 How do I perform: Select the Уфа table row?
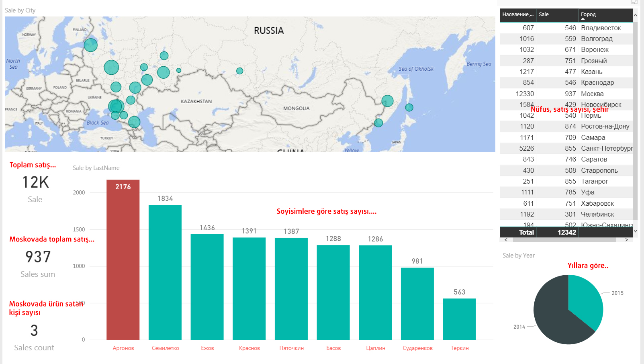[x=566, y=192]
